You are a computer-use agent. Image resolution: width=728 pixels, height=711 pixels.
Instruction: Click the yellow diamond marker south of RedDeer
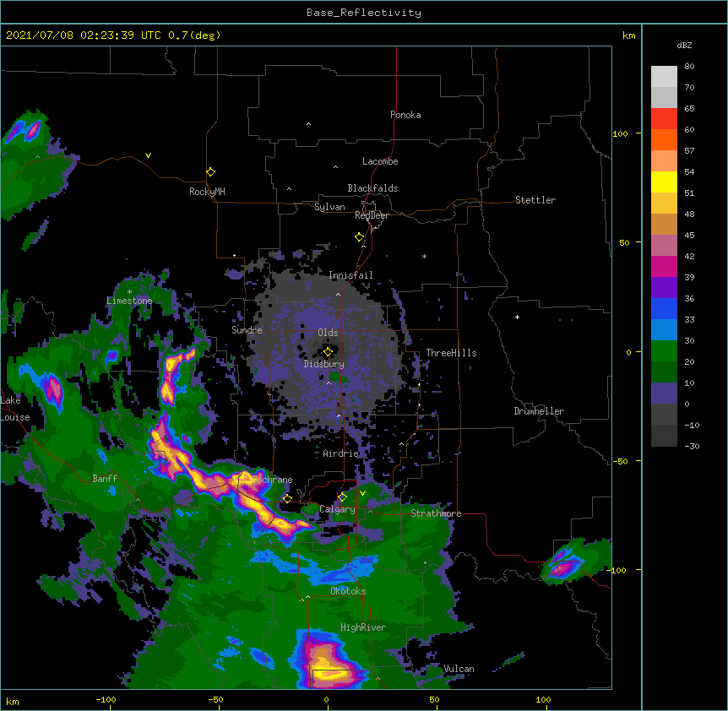coord(359,236)
